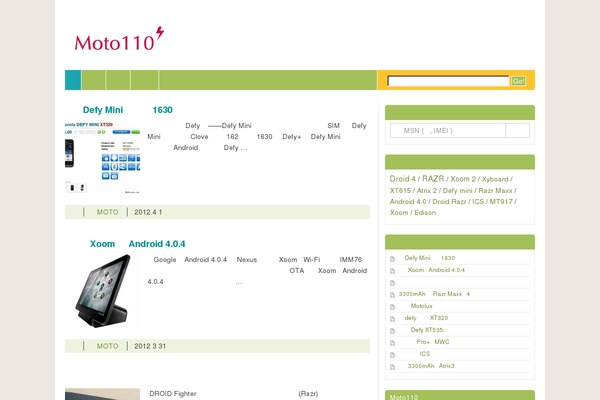The image size is (600, 400).
Task: Click the Go! search button
Action: 518,81
